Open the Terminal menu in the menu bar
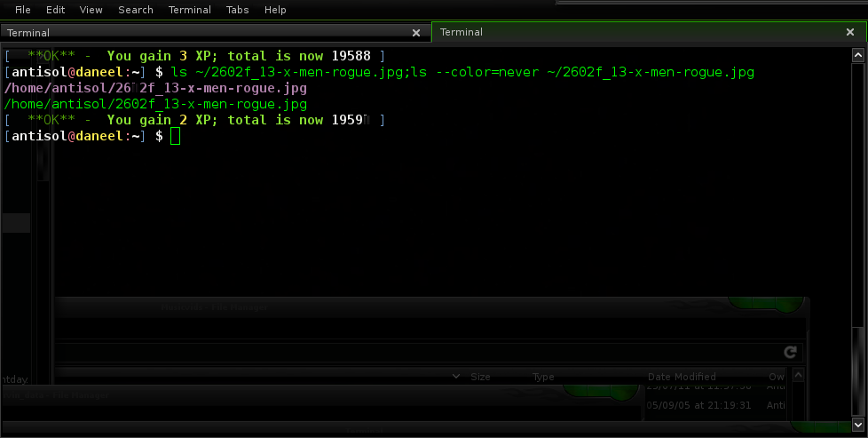The image size is (868, 438). coord(190,10)
